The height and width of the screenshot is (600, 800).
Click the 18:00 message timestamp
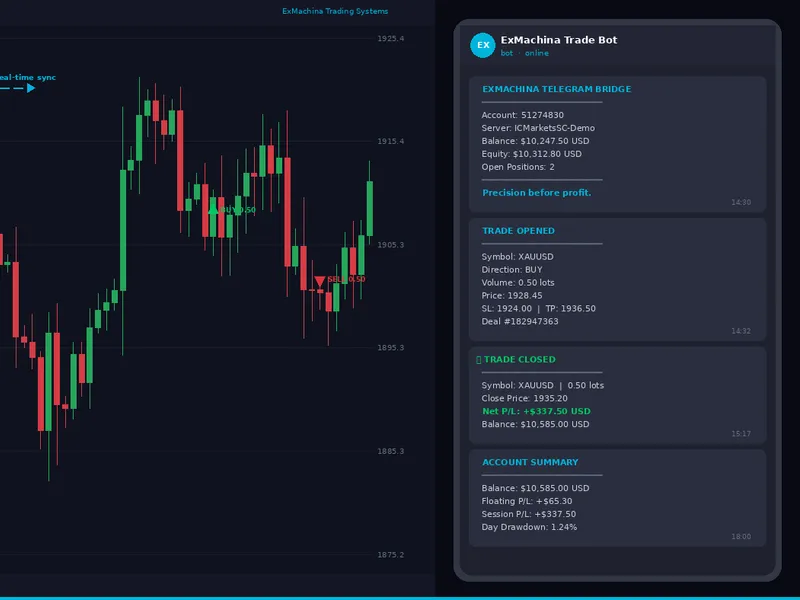coord(741,537)
